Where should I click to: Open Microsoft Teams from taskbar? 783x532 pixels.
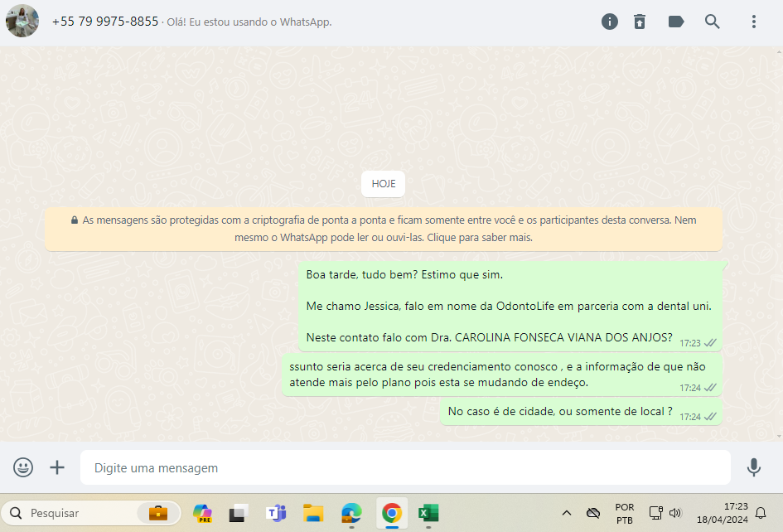tap(276, 513)
